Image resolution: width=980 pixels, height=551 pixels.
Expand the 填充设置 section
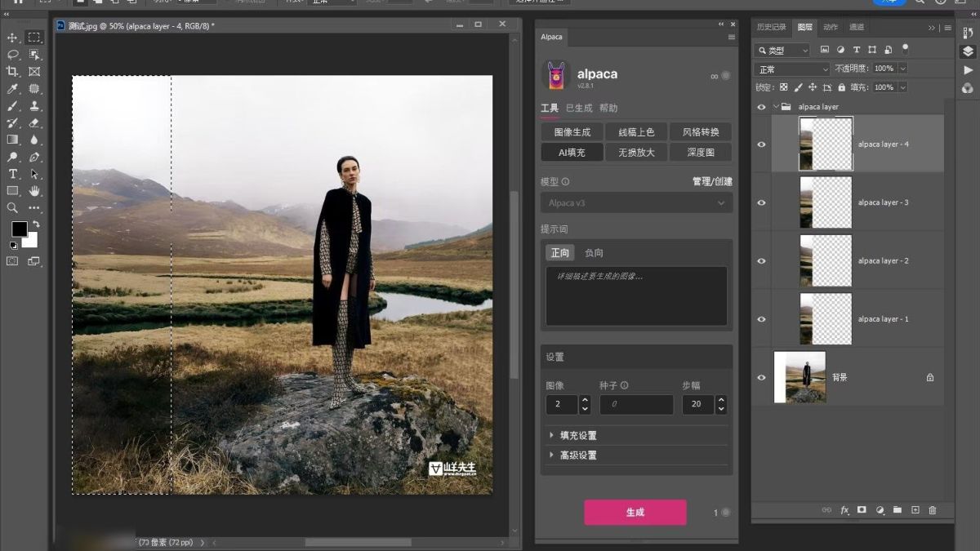tap(577, 435)
